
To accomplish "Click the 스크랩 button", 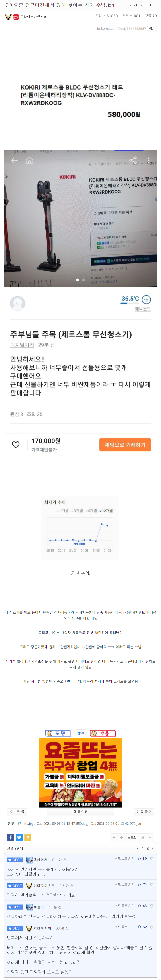I will 132,837.
